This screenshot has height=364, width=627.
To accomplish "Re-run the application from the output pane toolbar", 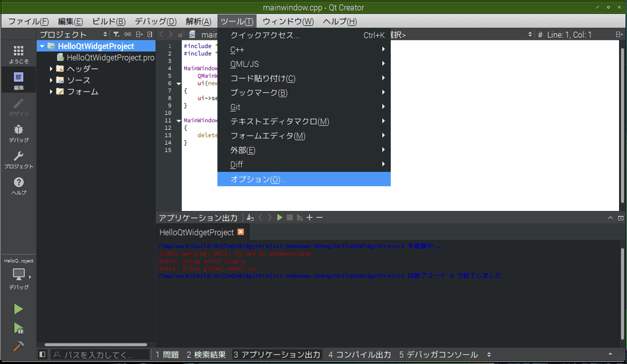I will (x=279, y=217).
